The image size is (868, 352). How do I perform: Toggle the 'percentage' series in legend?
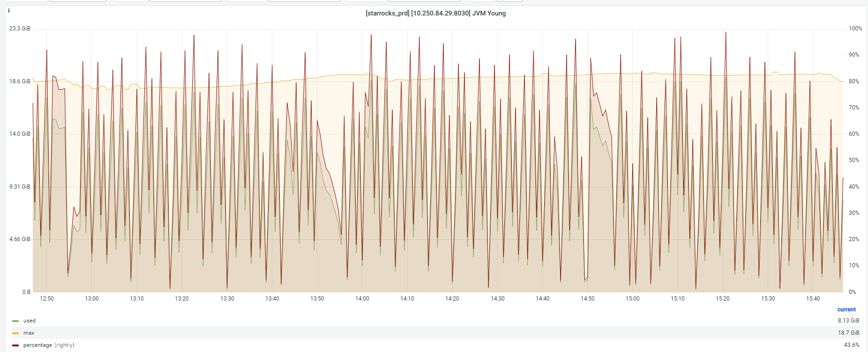pos(37,345)
